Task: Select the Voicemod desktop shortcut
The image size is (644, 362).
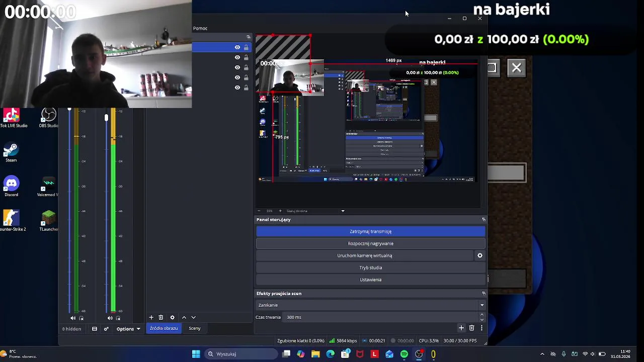Action: (x=49, y=187)
